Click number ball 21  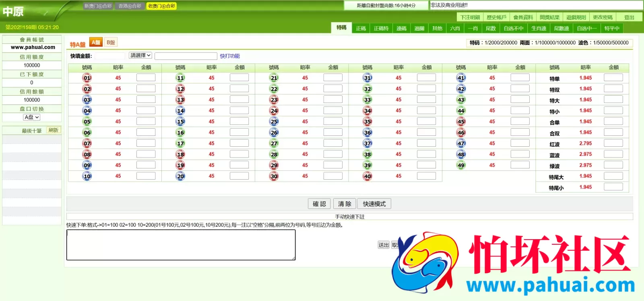[274, 78]
